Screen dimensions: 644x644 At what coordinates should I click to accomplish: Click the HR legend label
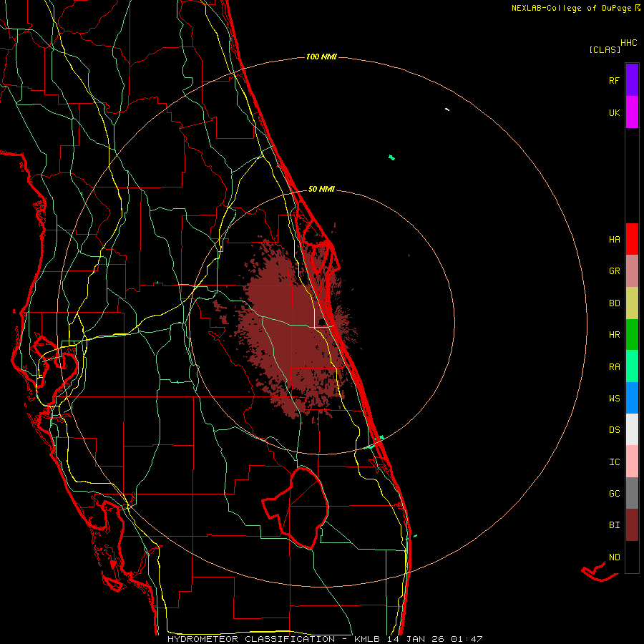click(x=614, y=335)
